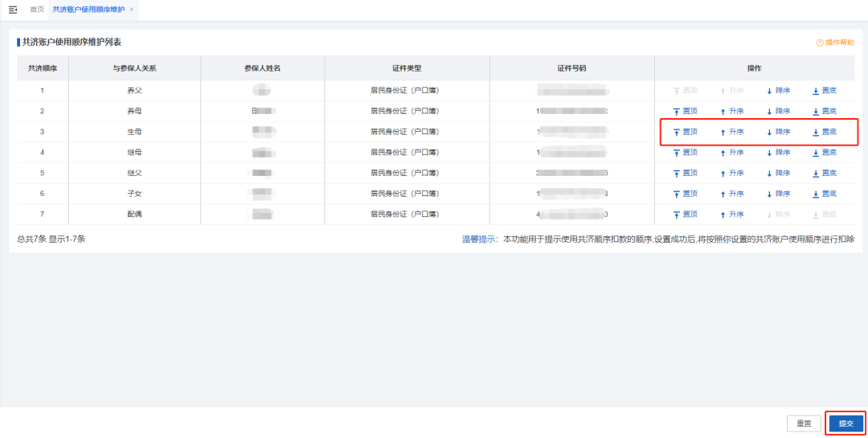The image size is (868, 438).
Task: Click 置顶 for the 生母 row
Action: (x=686, y=132)
